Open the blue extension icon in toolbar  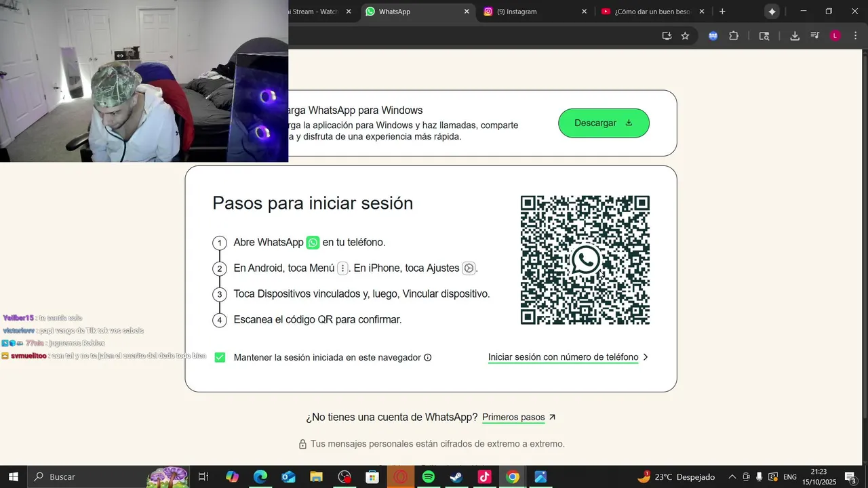click(x=713, y=36)
